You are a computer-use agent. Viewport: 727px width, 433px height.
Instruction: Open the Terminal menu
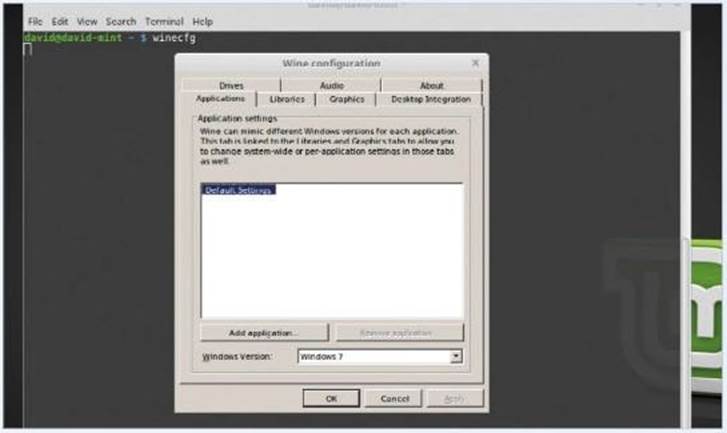tap(164, 22)
